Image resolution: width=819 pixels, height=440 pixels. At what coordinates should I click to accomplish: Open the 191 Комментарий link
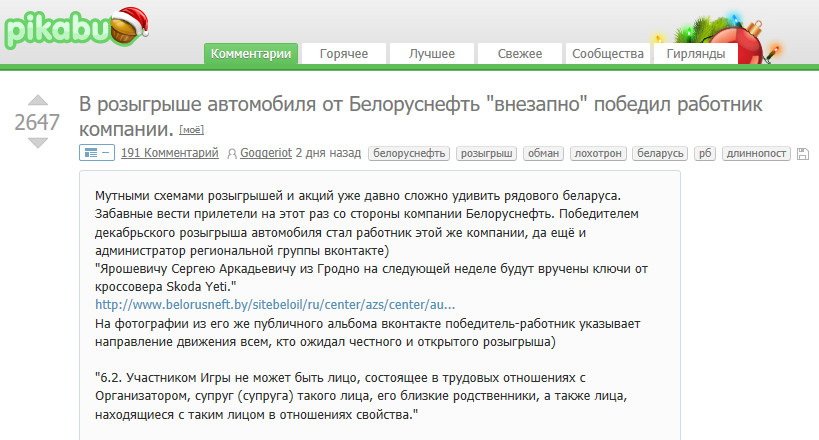click(170, 153)
